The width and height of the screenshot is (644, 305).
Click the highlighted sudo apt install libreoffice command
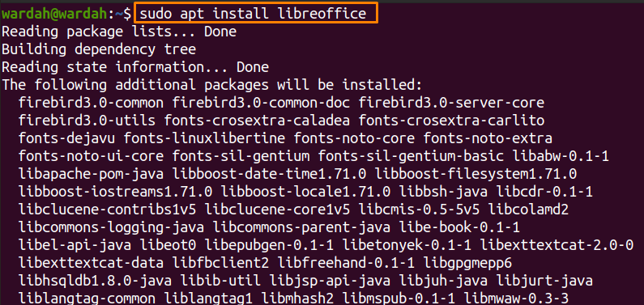253,13
